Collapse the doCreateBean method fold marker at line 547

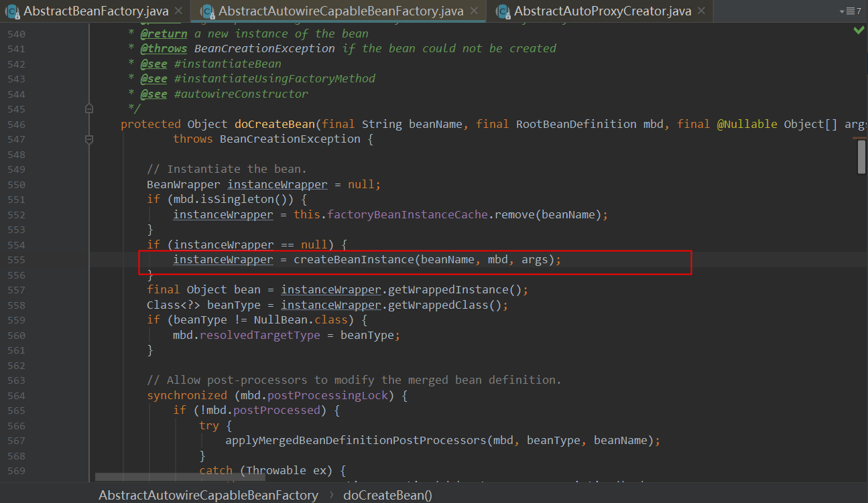pos(89,139)
